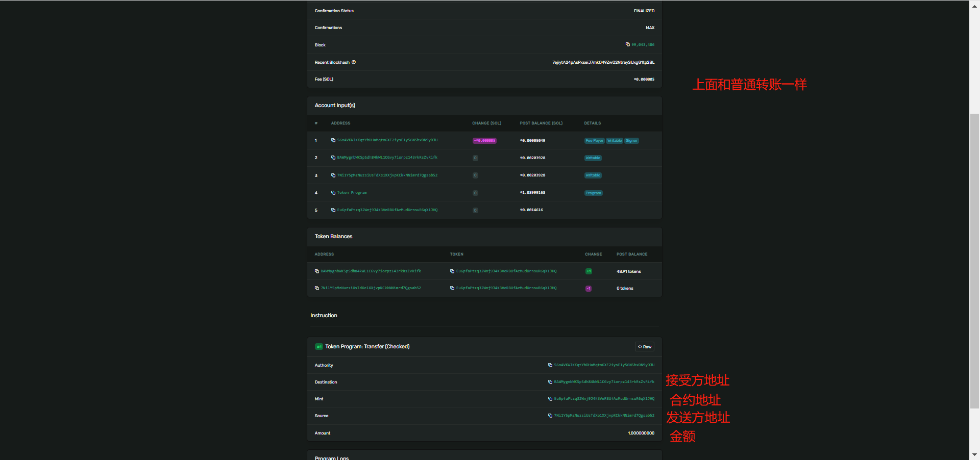Copy the account address in Account Inputs row 5
Screen dimensions: 980x460
coord(333,210)
